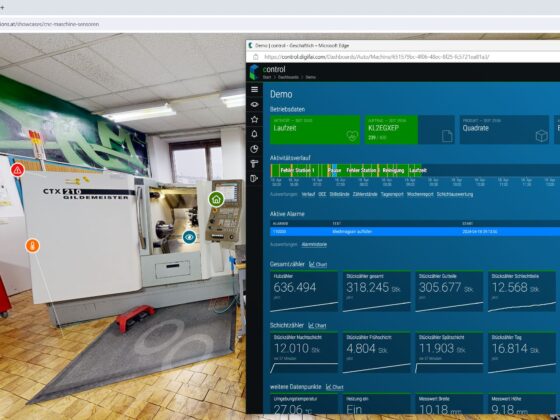The image size is (560, 420).
Task: Click the Edge window address bar URL
Action: [377, 57]
